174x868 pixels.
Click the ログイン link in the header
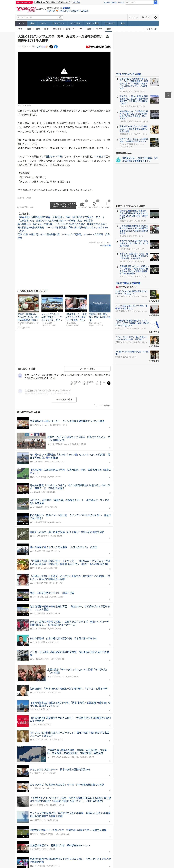click(x=51, y=11)
